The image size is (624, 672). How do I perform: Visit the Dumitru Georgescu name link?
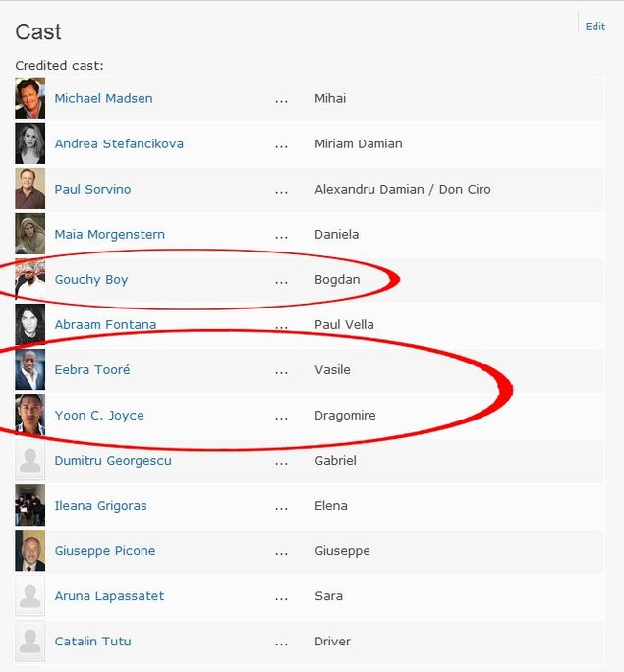pos(113,461)
